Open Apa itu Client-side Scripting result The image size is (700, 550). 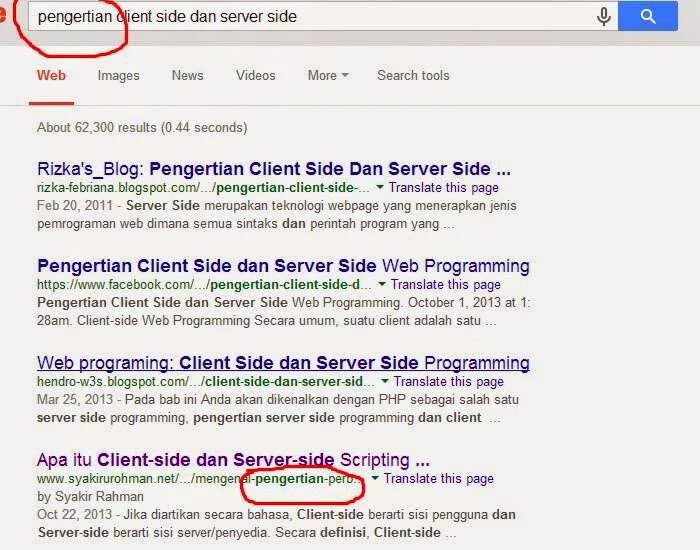click(x=233, y=459)
